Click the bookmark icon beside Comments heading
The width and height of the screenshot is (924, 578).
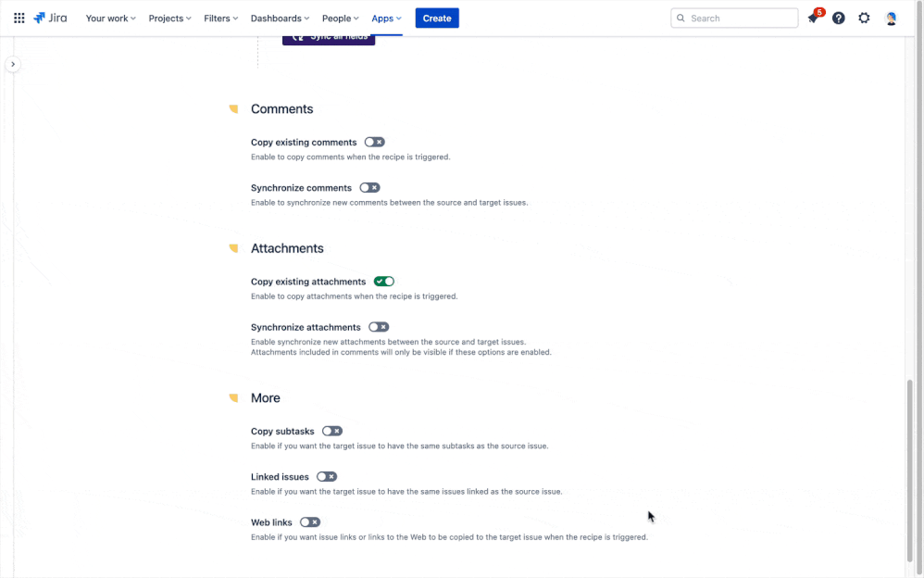[x=233, y=108]
